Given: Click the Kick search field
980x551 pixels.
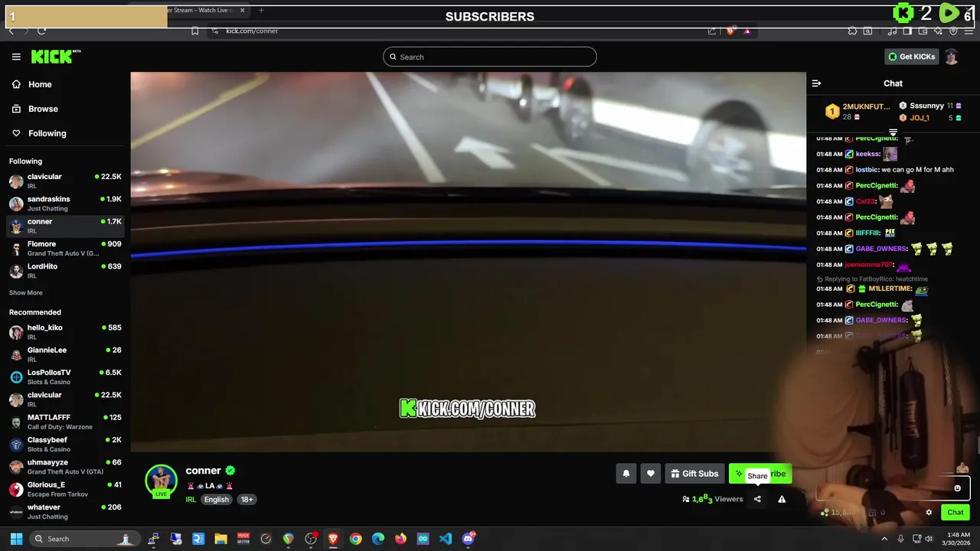Looking at the screenshot, I should tap(490, 57).
